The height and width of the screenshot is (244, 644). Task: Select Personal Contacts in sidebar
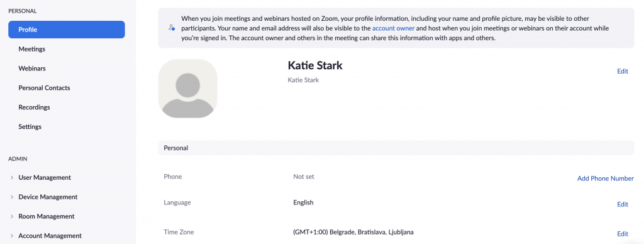[x=45, y=88]
